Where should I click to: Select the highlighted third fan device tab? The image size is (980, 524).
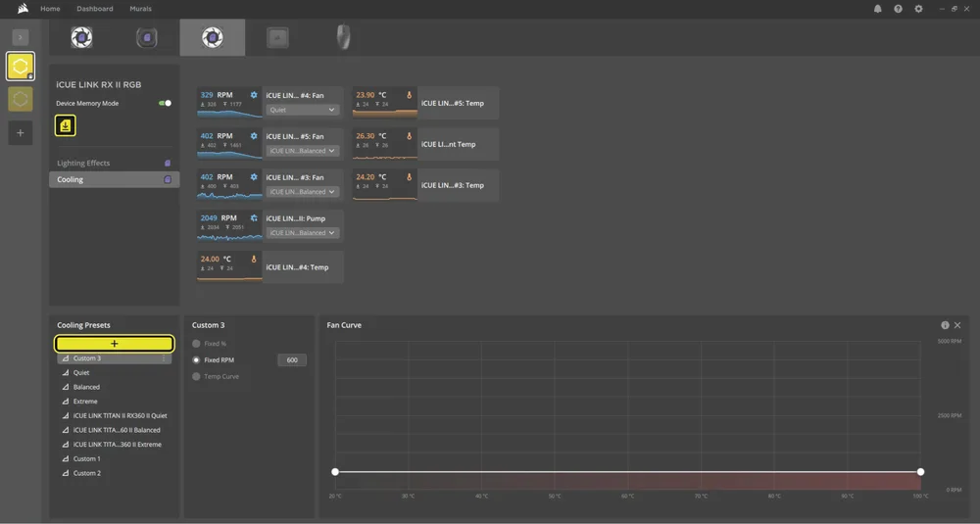213,37
